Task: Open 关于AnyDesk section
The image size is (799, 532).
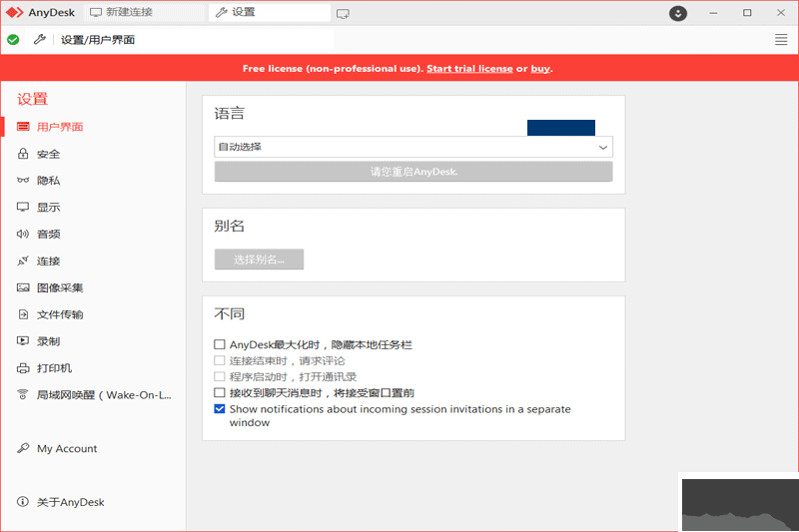Action: 70,502
